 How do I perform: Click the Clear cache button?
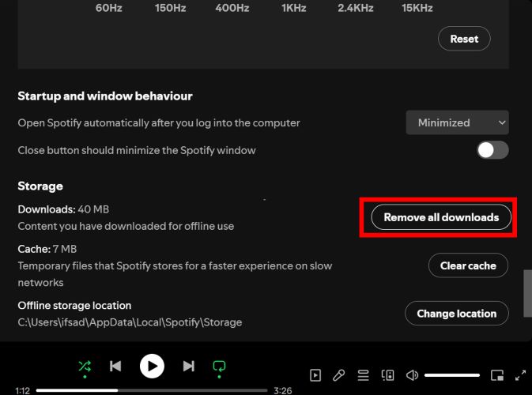click(x=468, y=265)
